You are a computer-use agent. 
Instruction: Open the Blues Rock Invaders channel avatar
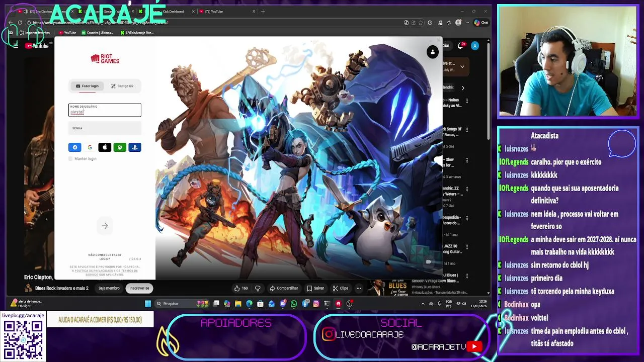(28, 288)
